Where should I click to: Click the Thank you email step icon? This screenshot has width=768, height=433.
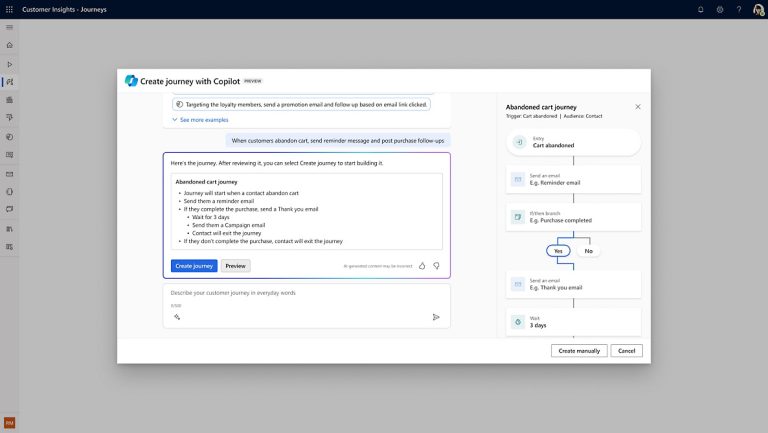[518, 284]
